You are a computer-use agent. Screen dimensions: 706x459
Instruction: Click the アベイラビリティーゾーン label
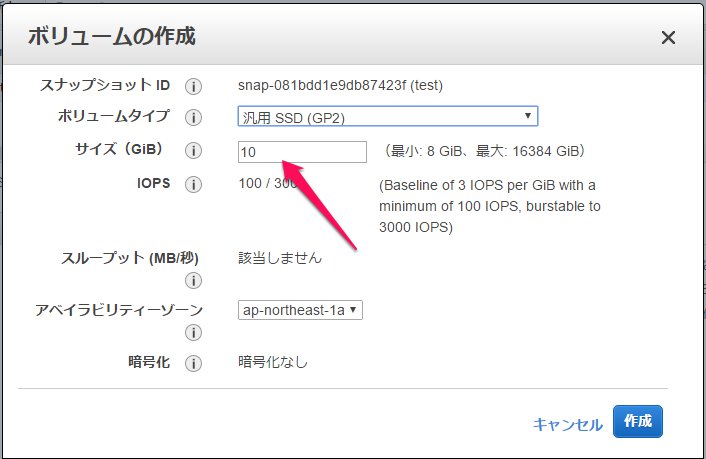[119, 310]
